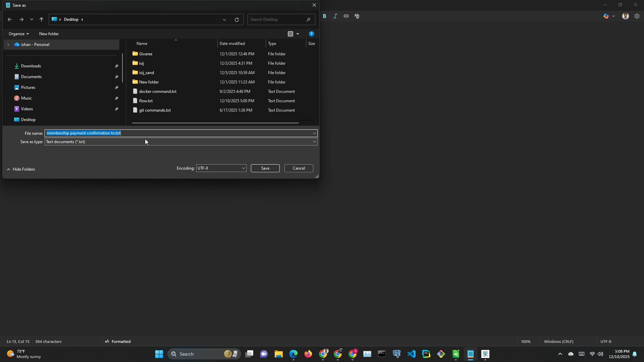Click the Bold formatting icon
This screenshot has width=644, height=362.
pos(324,16)
